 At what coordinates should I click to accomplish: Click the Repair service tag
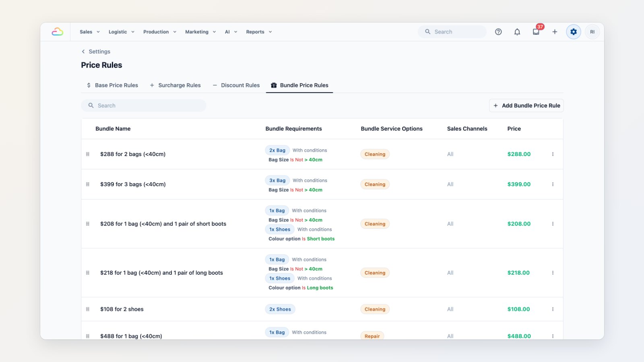[x=372, y=336]
